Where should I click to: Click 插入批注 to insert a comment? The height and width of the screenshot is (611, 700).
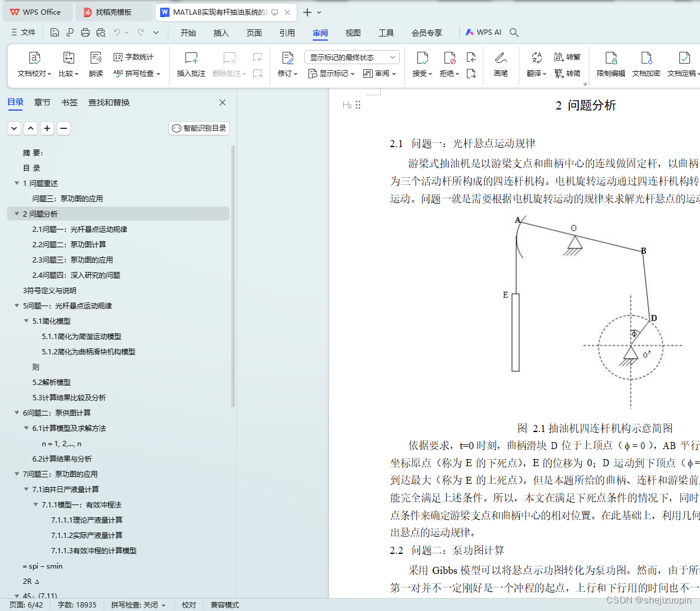click(191, 64)
